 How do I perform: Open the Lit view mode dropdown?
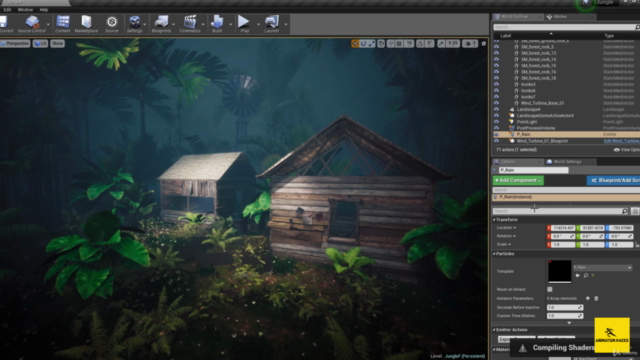pos(40,43)
